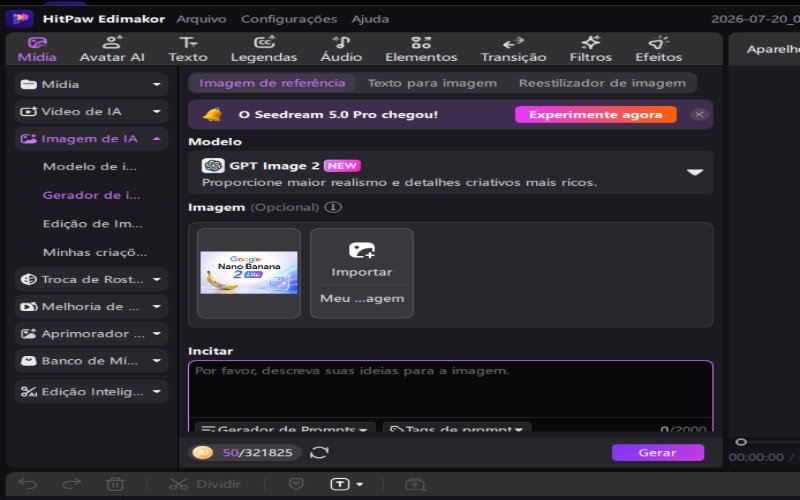
Task: Click the Gerar button
Action: [658, 453]
